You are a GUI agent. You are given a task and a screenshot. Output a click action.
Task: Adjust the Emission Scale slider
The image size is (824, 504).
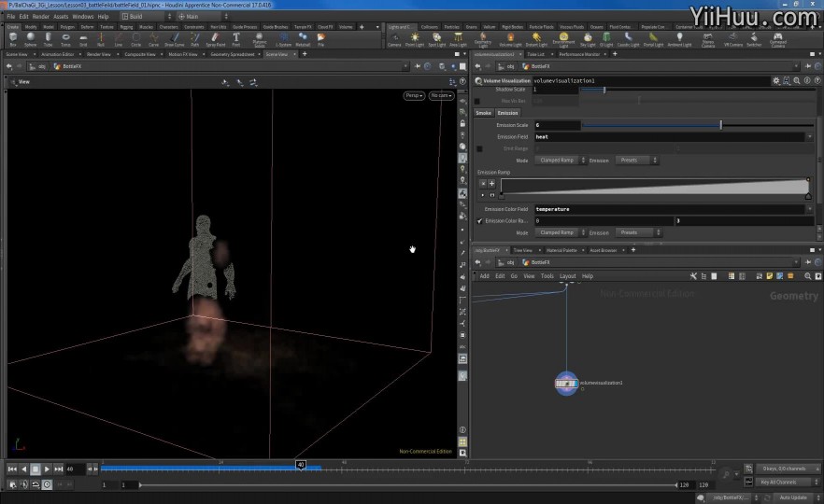point(698,125)
